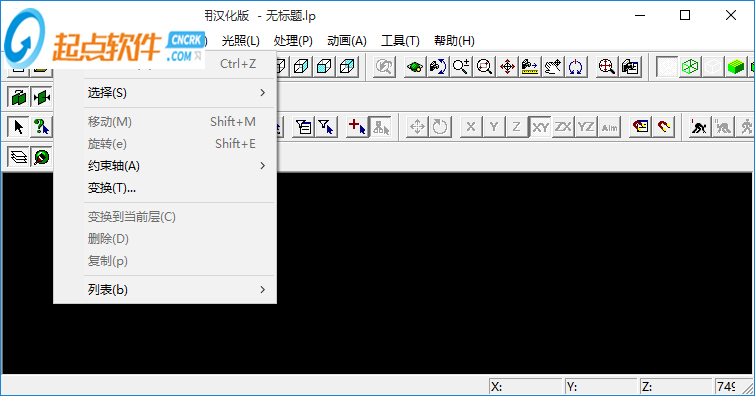
Task: Toggle the Aim constraint button
Action: click(609, 127)
